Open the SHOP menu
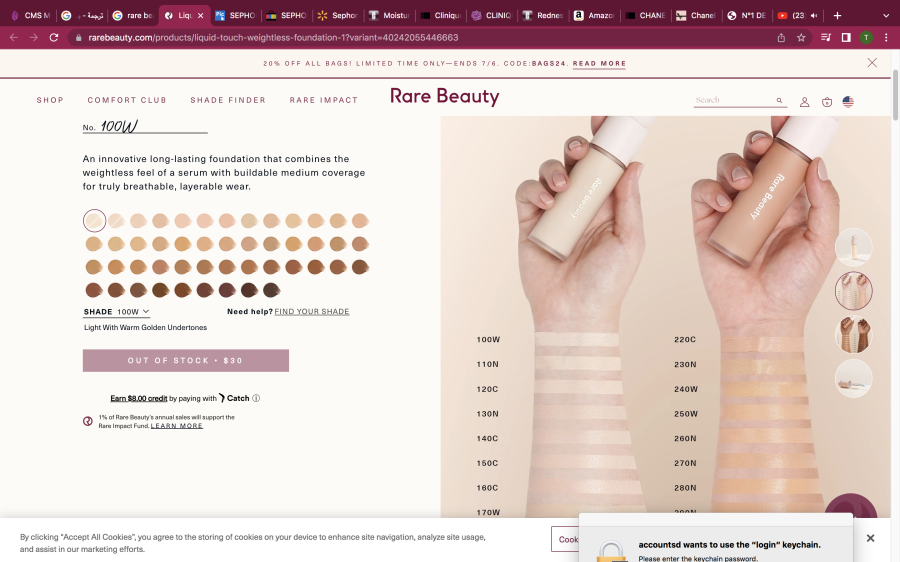This screenshot has width=900, height=562. coord(50,100)
